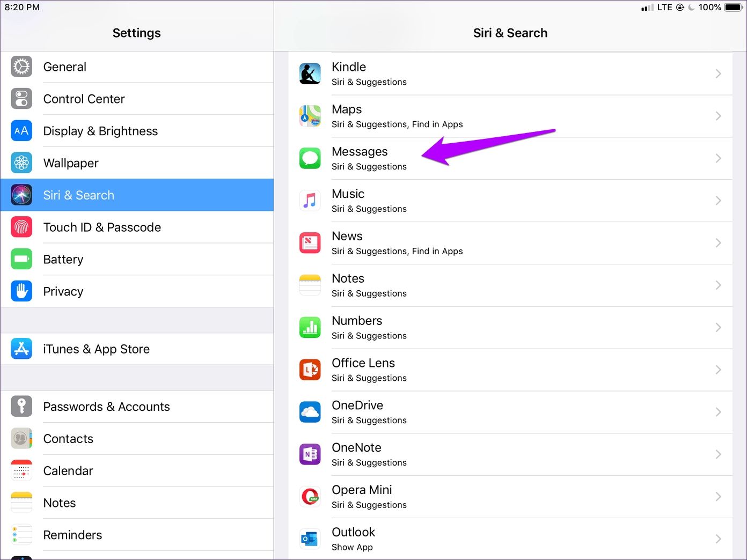Tap the green Battery icon
747x560 pixels.
click(x=21, y=259)
